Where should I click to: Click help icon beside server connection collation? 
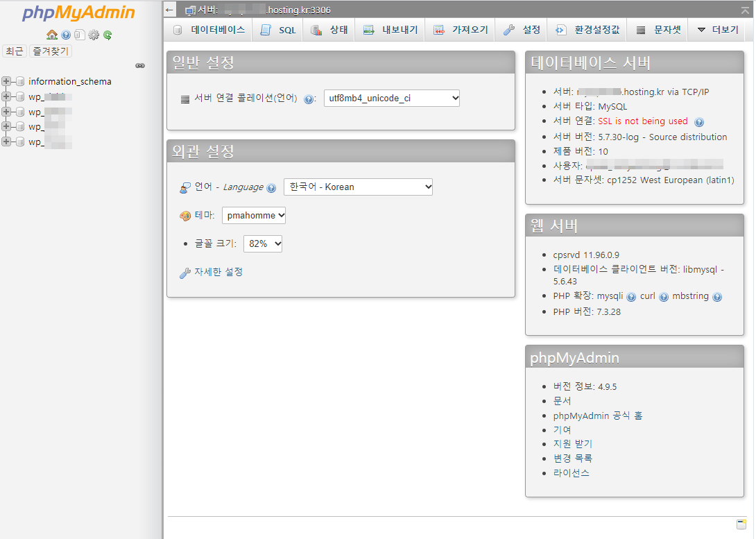309,99
